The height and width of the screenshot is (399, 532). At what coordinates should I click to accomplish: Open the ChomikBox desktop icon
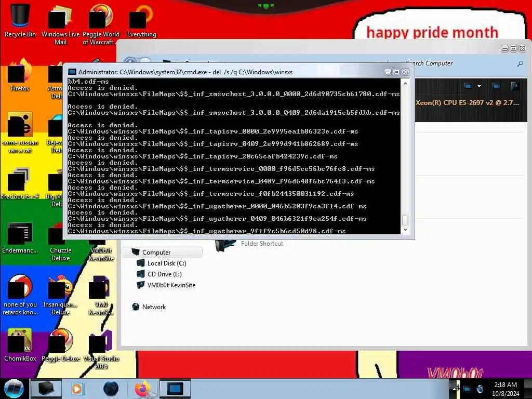pyautogui.click(x=20, y=345)
